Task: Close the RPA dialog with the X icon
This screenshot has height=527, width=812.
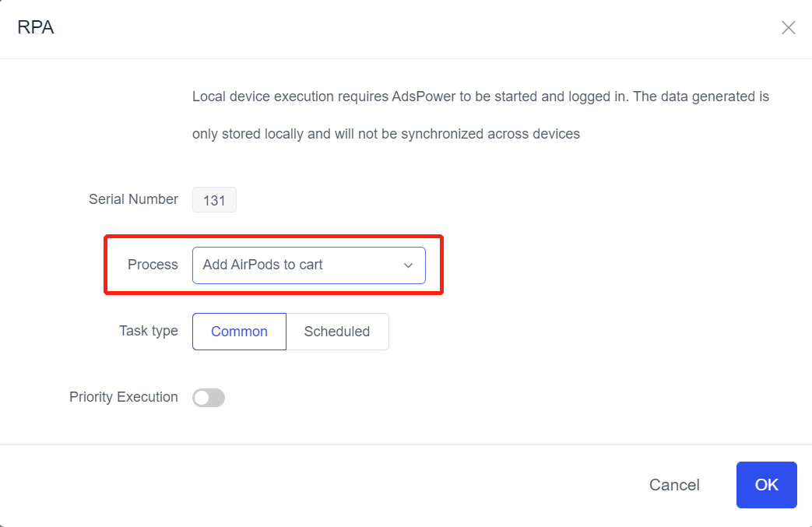Action: pyautogui.click(x=788, y=28)
